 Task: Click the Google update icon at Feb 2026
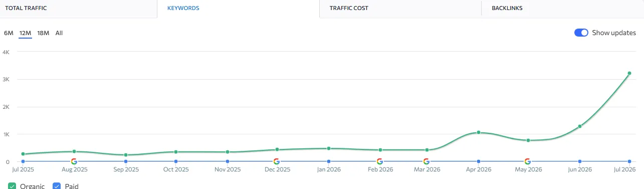pyautogui.click(x=379, y=161)
